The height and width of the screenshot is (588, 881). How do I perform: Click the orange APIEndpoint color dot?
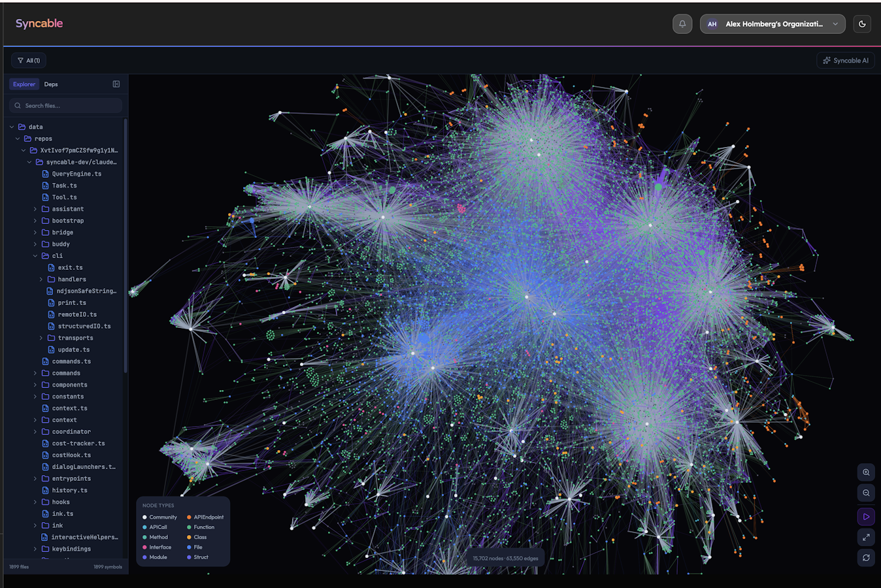coord(190,517)
